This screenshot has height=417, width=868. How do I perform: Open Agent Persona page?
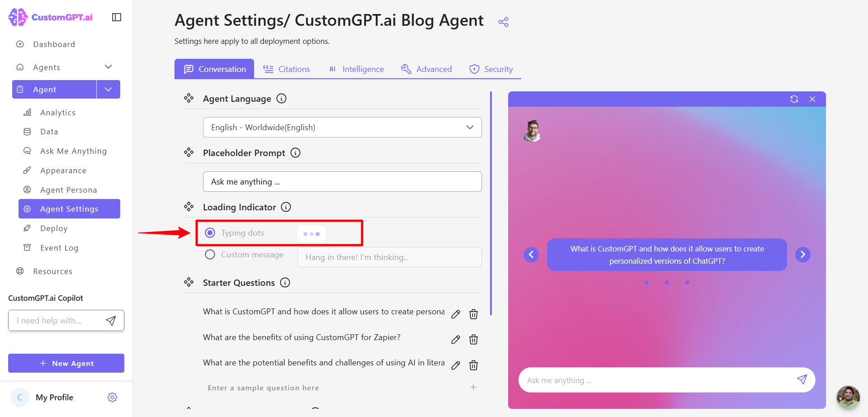tap(68, 190)
